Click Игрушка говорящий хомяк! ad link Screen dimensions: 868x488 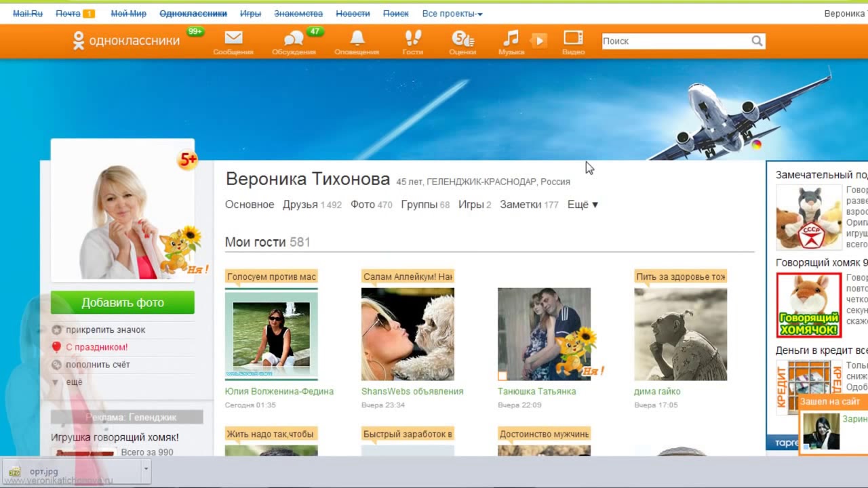coord(115,437)
